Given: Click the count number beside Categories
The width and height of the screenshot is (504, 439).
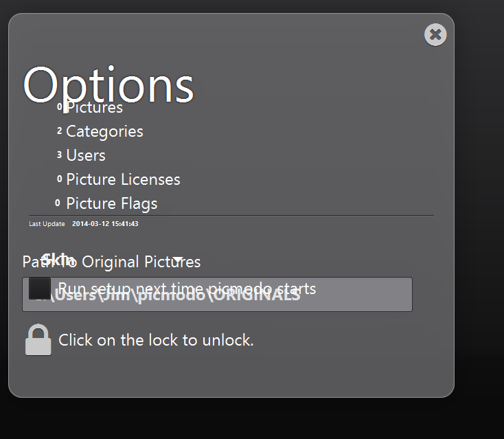Looking at the screenshot, I should coord(59,131).
